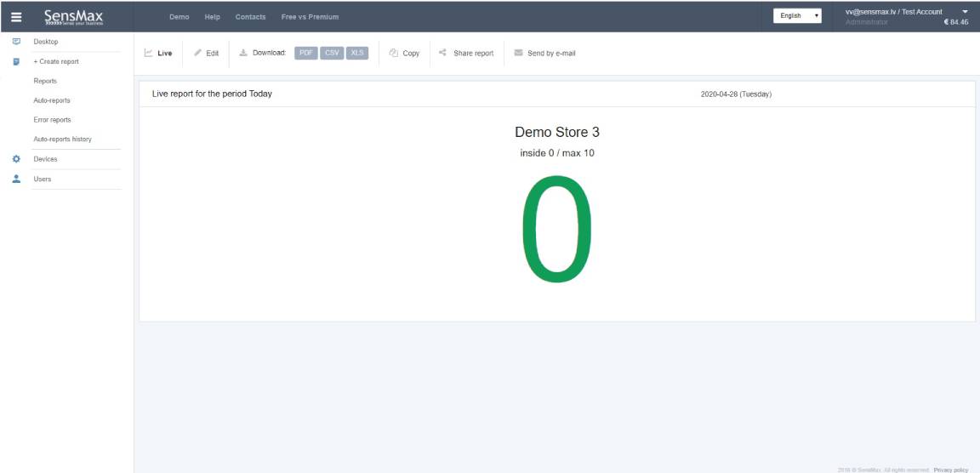The image size is (980, 473).
Task: Open the Contacts menu item
Action: tap(250, 17)
